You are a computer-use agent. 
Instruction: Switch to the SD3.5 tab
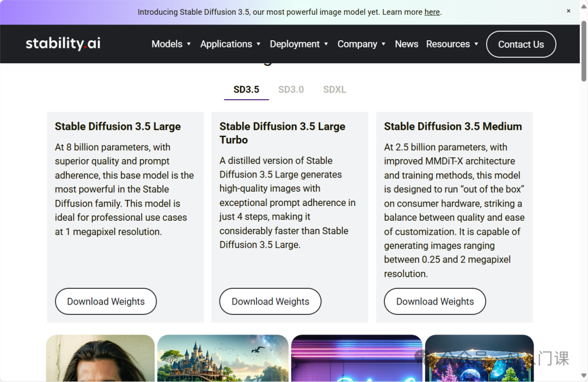pyautogui.click(x=246, y=89)
